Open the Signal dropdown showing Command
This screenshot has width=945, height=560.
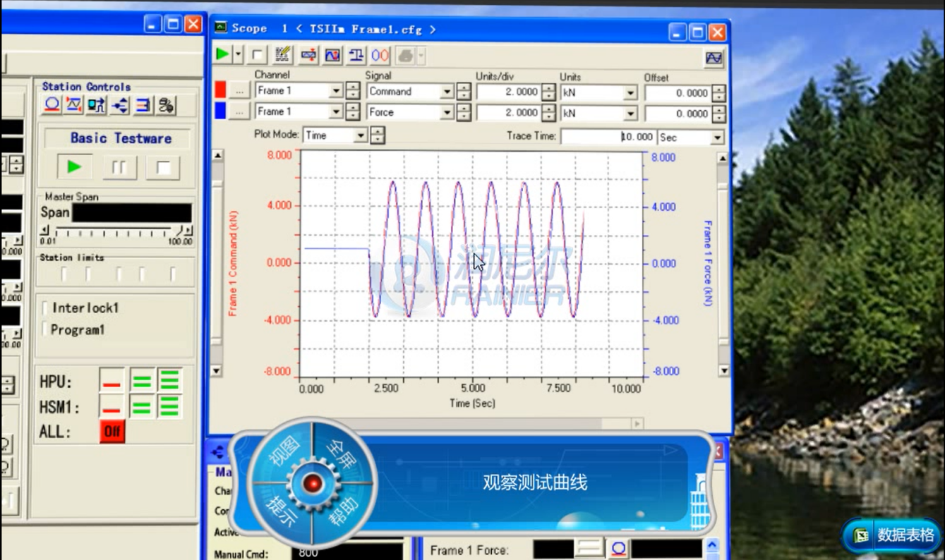coord(446,92)
